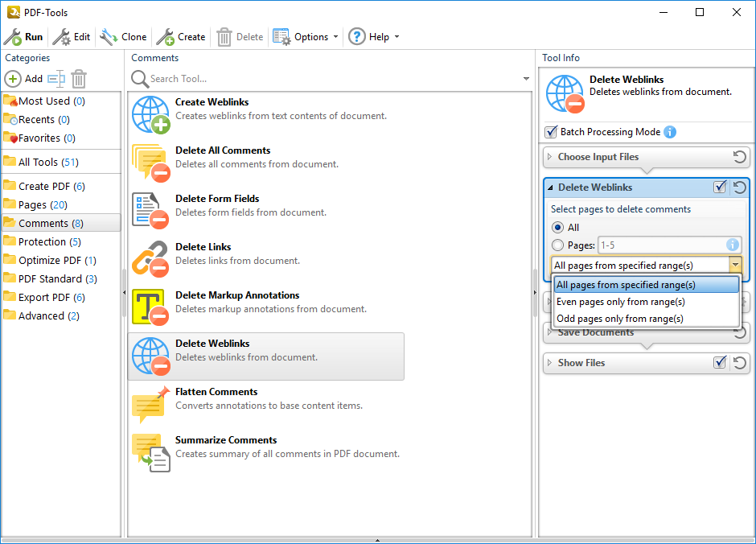
Task: Choose Even pages only from range(s)
Action: (x=620, y=302)
